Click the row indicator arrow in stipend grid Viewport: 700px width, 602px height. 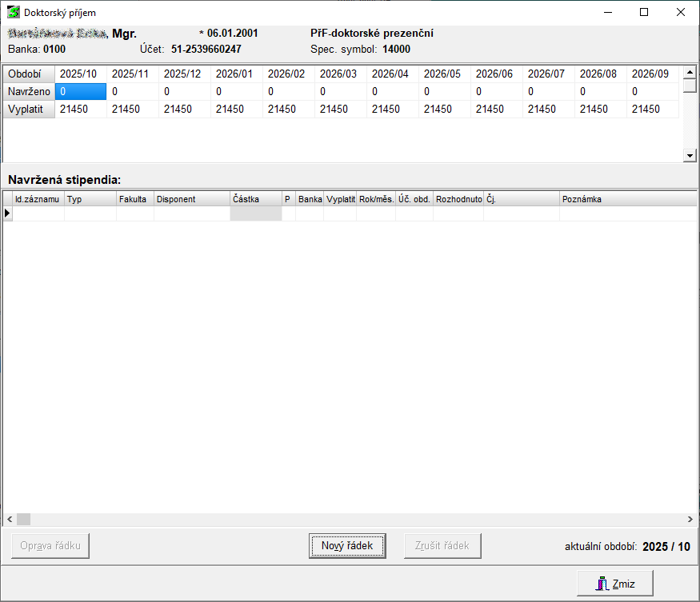click(8, 213)
